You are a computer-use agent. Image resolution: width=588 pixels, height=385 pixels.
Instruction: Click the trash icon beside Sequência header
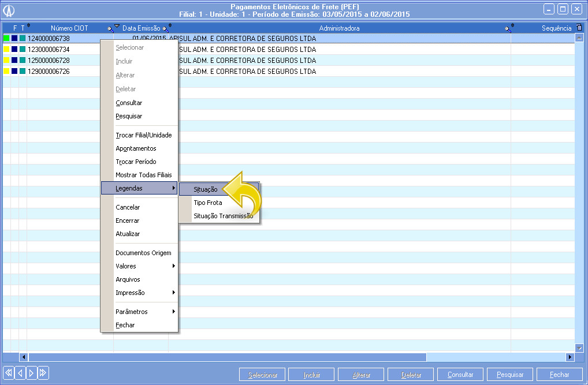pyautogui.click(x=579, y=28)
